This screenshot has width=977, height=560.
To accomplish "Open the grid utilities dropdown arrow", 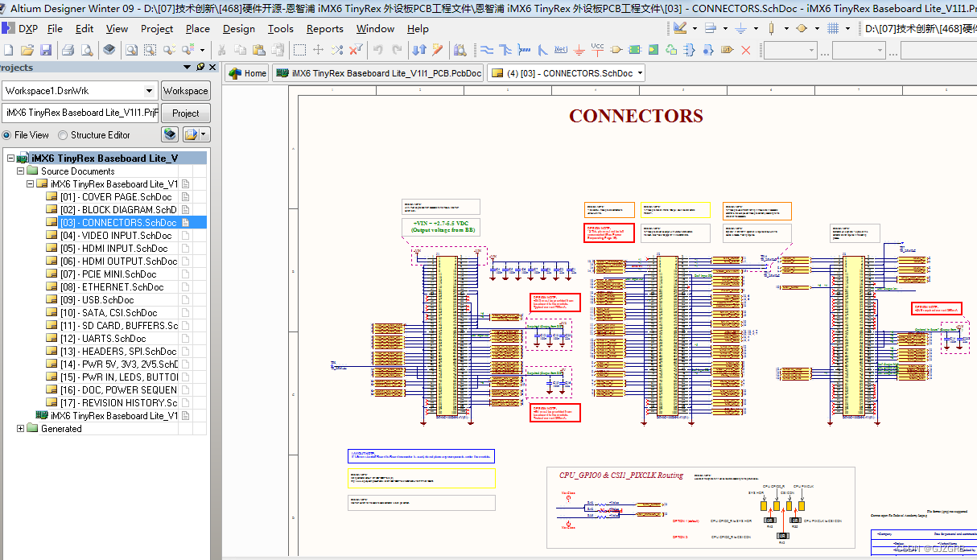I will (847, 29).
